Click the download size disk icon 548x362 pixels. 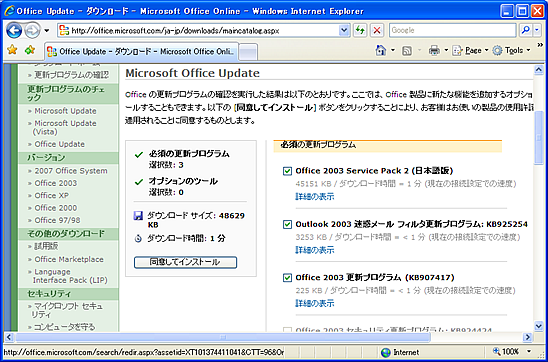coord(139,216)
